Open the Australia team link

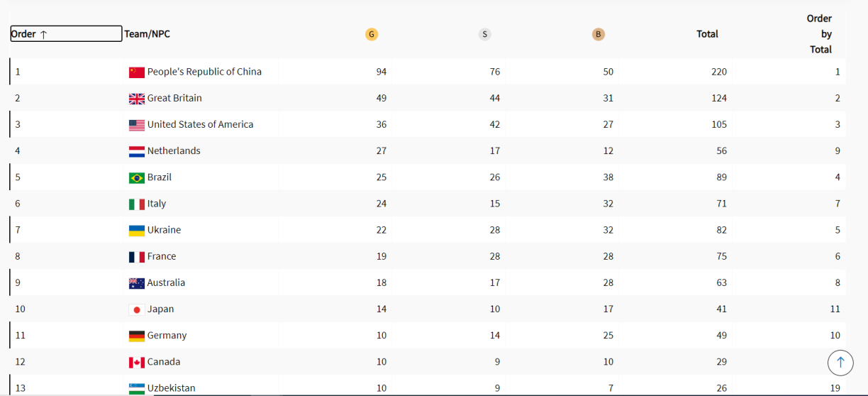point(166,283)
